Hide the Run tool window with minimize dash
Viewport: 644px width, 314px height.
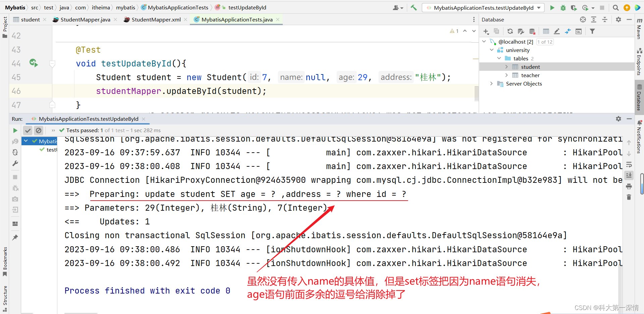[x=629, y=119]
